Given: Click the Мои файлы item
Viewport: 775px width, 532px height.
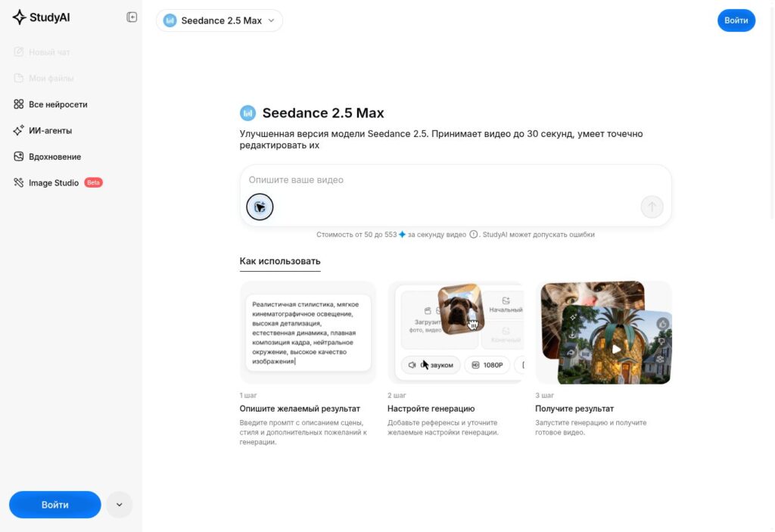Looking at the screenshot, I should [44, 78].
